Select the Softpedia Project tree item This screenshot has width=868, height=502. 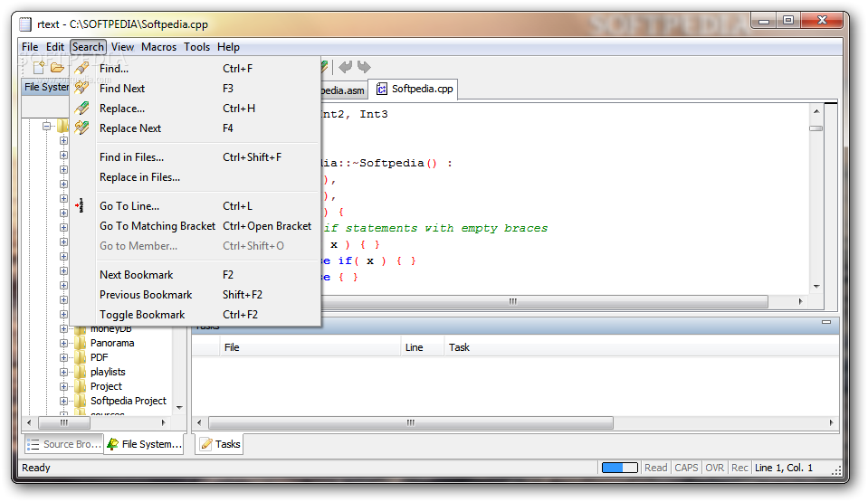(x=128, y=401)
